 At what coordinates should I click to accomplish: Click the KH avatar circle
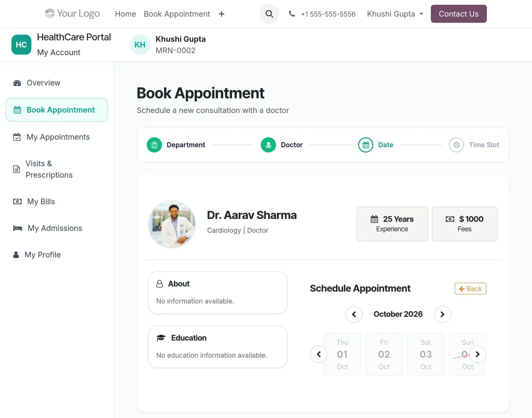click(x=140, y=45)
